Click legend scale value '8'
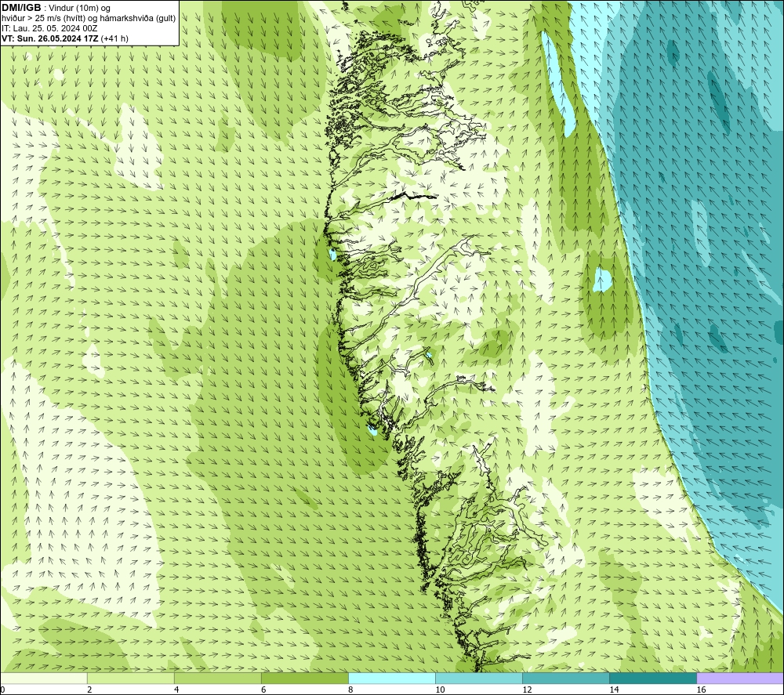The image size is (784, 695). pos(350,690)
